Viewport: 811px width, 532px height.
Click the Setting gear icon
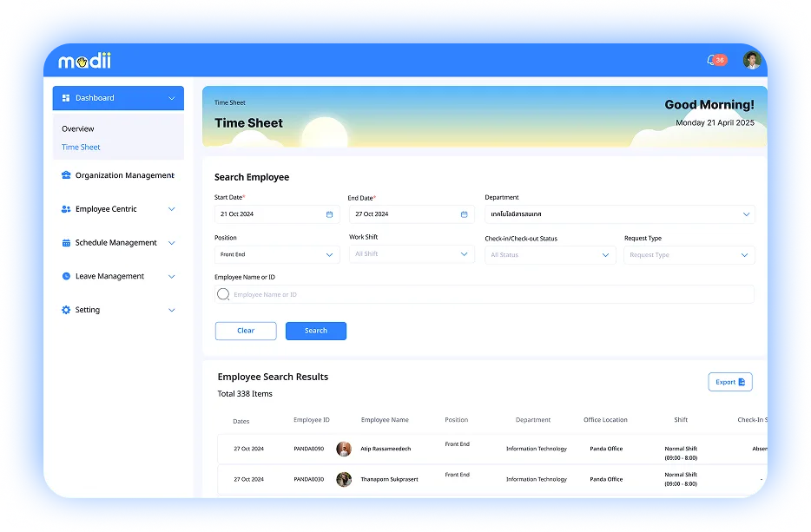point(66,310)
